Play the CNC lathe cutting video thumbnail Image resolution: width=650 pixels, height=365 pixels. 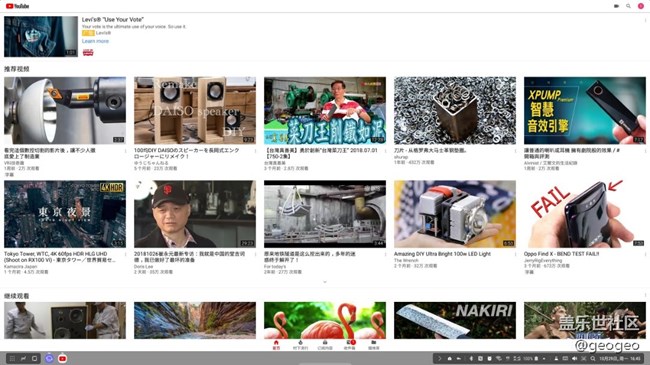(65, 110)
